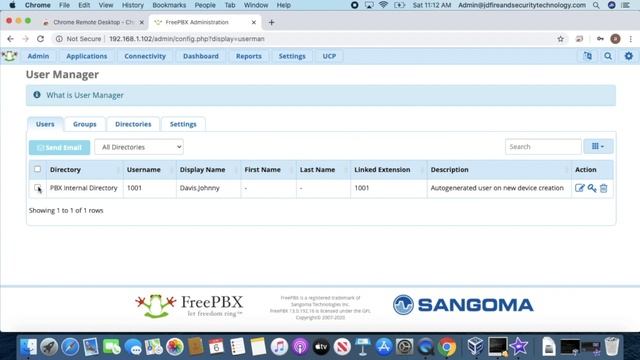Expand the Connectivity menu
The height and width of the screenshot is (360, 640).
145,56
